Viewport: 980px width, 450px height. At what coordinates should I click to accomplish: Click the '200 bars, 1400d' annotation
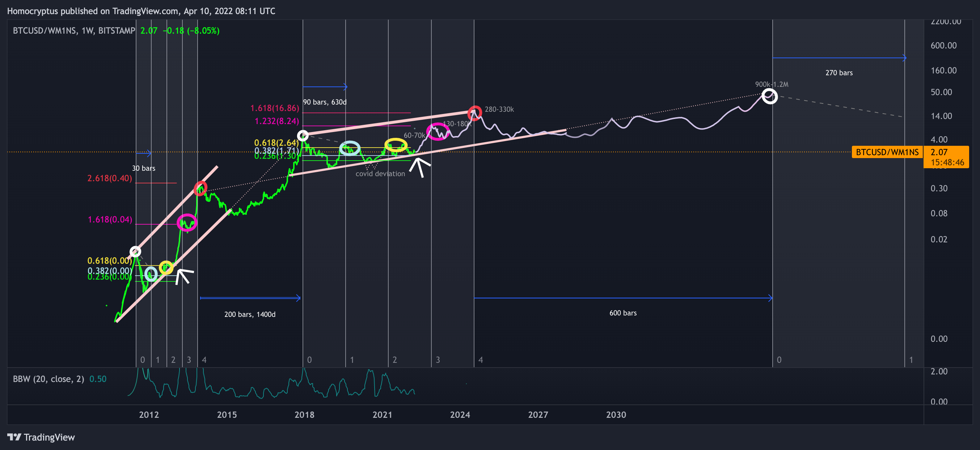(250, 314)
